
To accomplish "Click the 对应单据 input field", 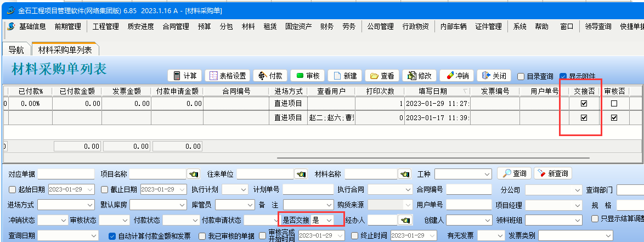I will 66,174.
